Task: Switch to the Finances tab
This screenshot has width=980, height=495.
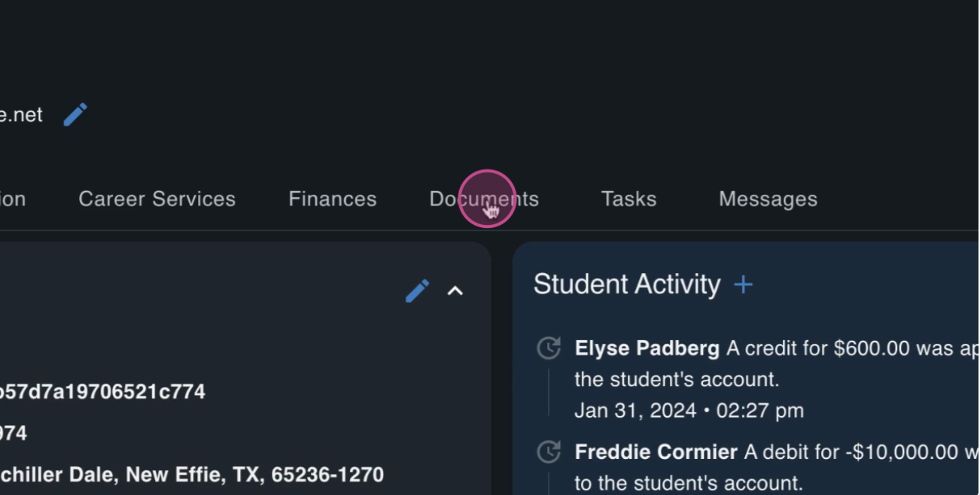Action: pos(333,199)
